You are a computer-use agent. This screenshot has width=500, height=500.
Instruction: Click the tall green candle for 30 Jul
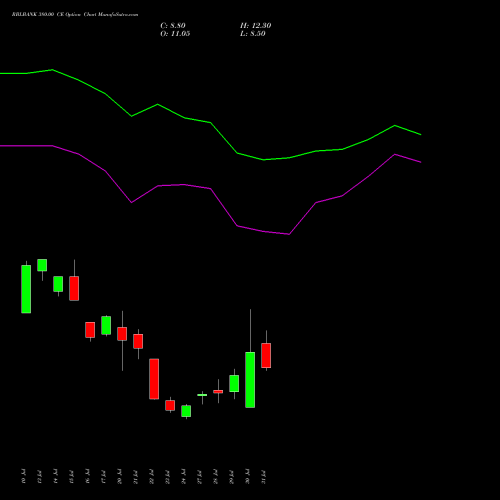point(250,380)
